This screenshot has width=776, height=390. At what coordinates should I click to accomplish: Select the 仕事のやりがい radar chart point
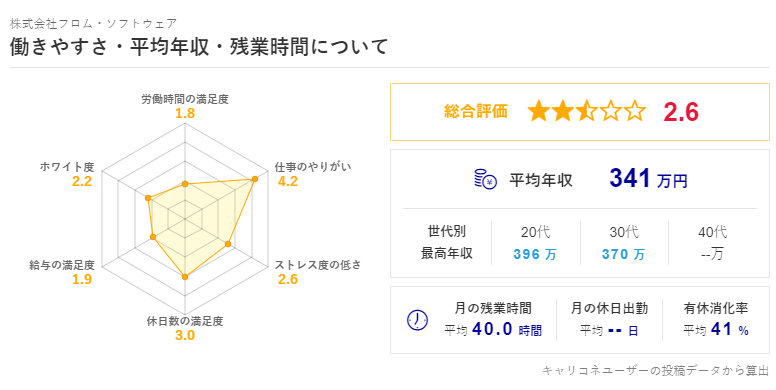tap(255, 179)
